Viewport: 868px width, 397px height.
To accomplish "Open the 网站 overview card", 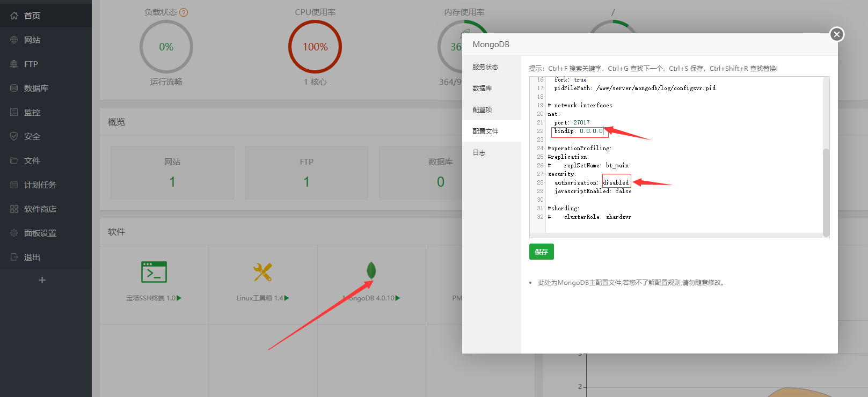I will [172, 173].
